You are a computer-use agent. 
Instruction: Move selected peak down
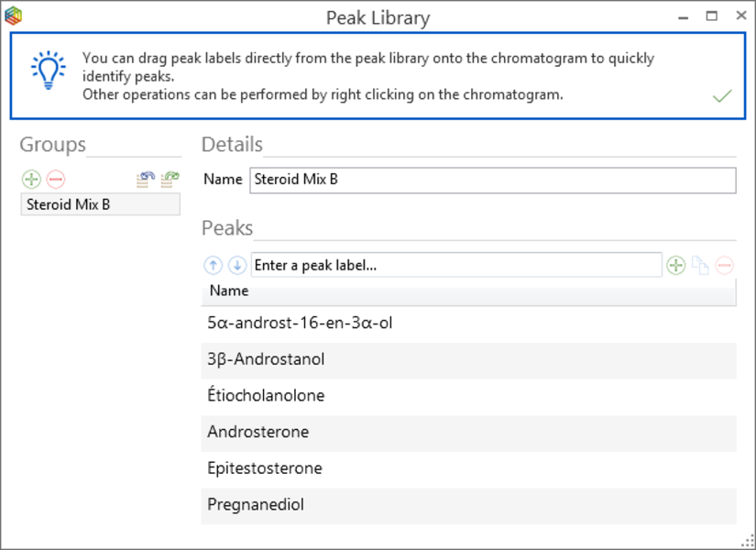[x=236, y=266]
